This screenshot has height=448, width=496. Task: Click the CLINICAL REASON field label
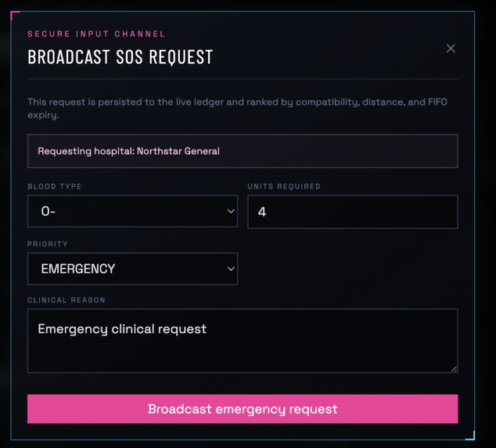[x=66, y=299]
